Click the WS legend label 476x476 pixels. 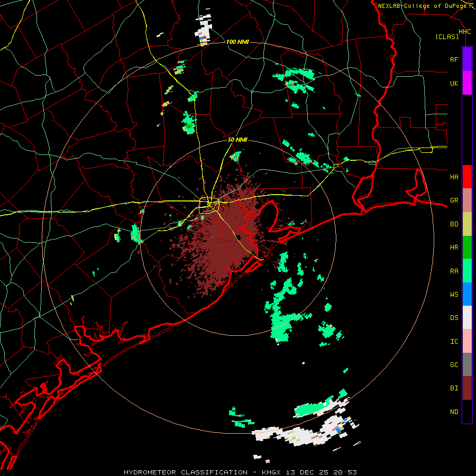[454, 295]
